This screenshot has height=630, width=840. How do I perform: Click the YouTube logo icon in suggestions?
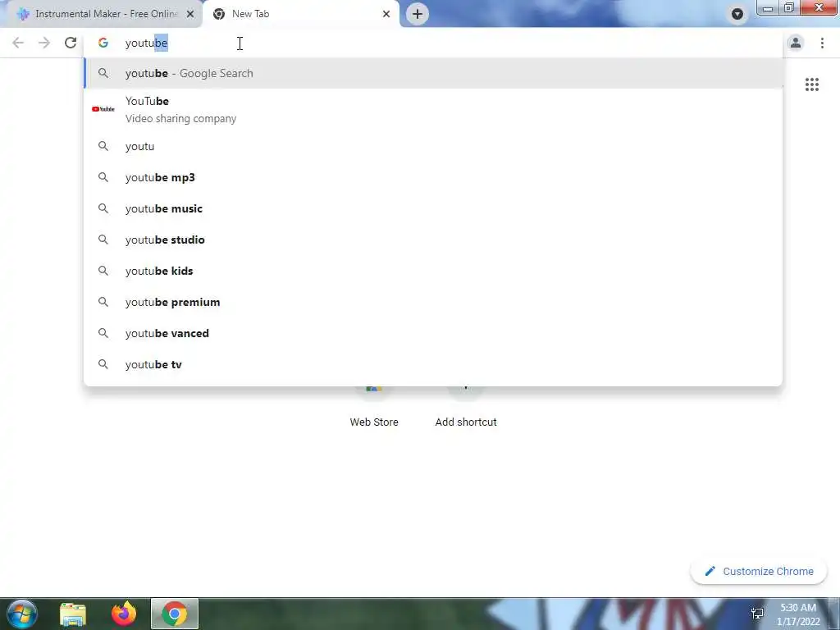coord(103,109)
